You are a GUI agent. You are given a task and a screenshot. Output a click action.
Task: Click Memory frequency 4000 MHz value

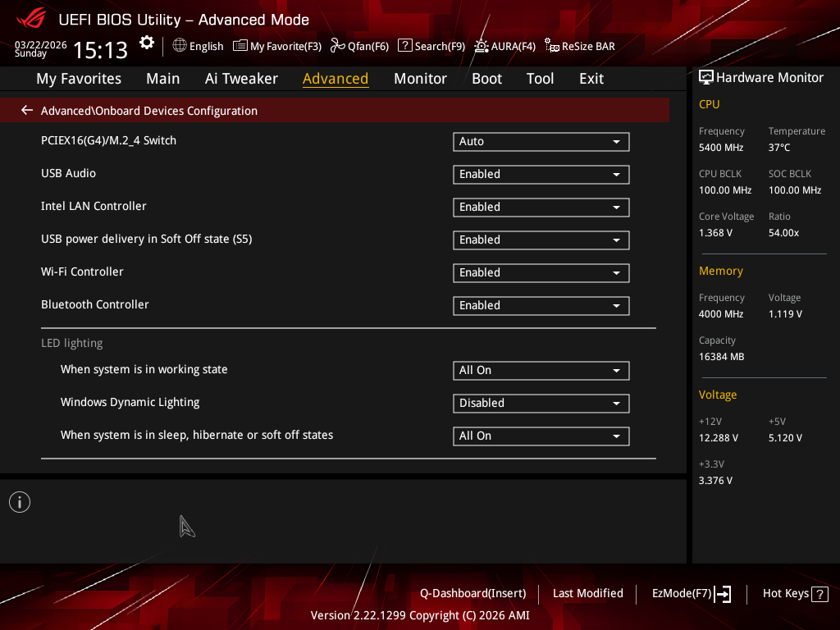tap(721, 314)
